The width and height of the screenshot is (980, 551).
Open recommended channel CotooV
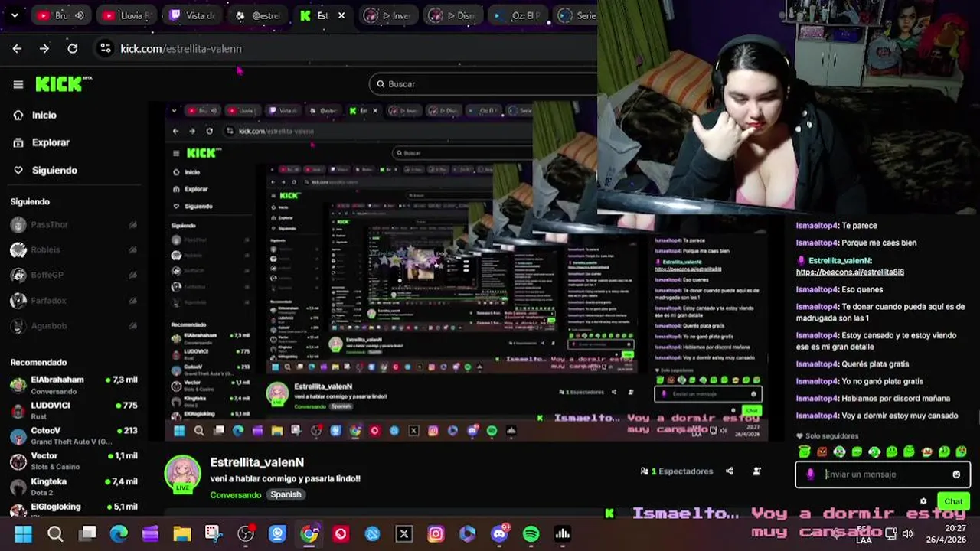74,436
